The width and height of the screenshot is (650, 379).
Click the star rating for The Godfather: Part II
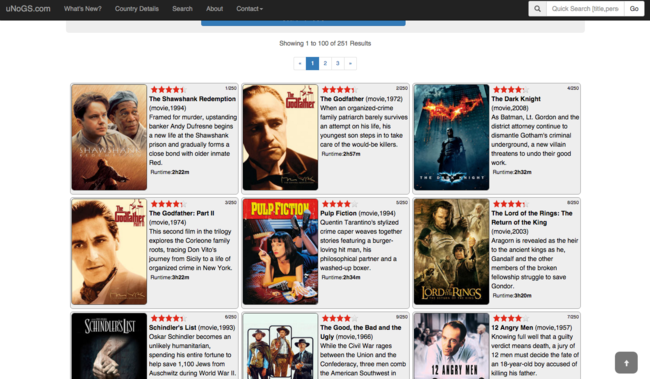[x=168, y=204]
